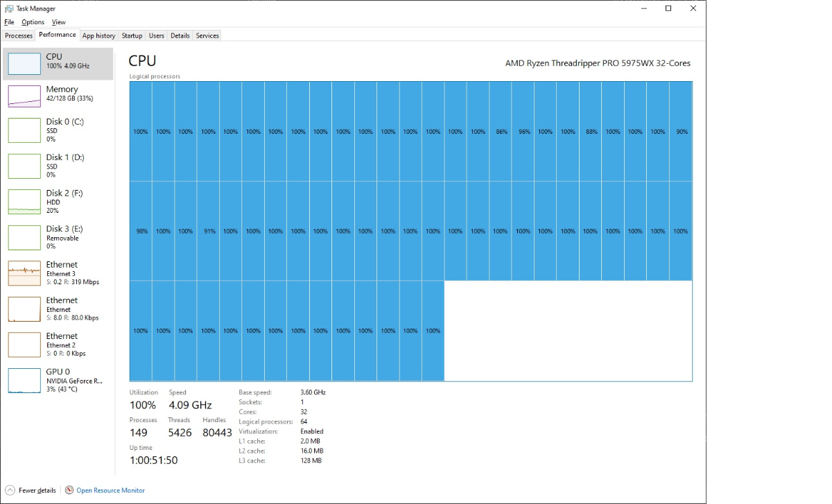
Task: Switch to the App history tab
Action: click(x=98, y=35)
